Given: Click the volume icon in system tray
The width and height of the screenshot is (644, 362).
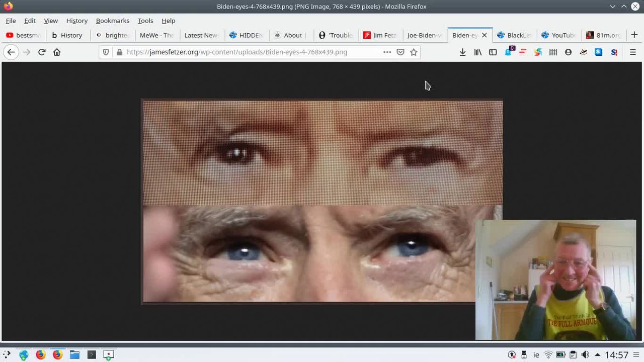Looking at the screenshot, I should tap(585, 354).
